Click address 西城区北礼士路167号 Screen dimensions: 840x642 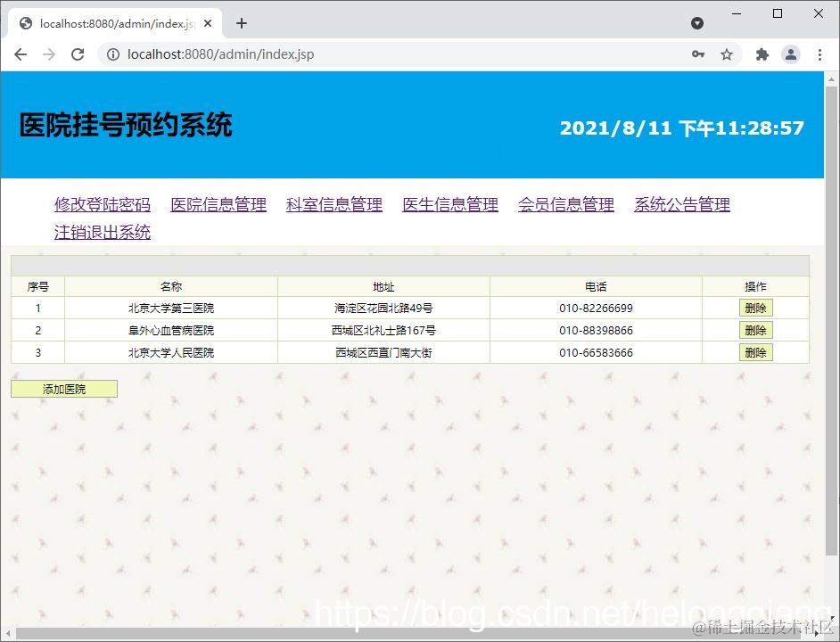[x=383, y=330]
